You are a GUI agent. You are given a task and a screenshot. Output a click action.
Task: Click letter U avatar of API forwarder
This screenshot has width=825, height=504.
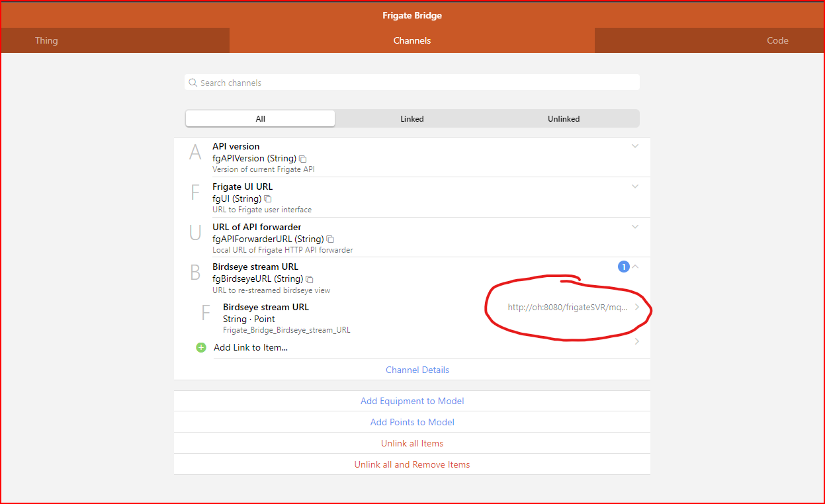click(195, 233)
